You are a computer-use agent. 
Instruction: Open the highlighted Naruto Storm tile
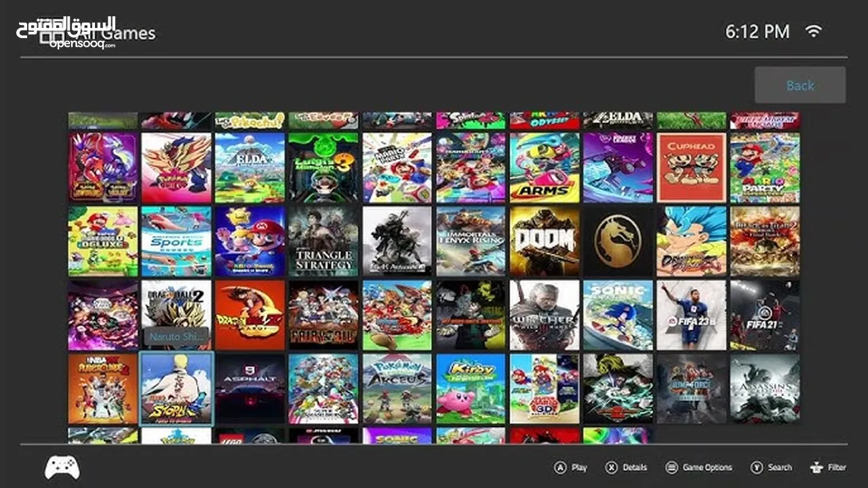[176, 389]
